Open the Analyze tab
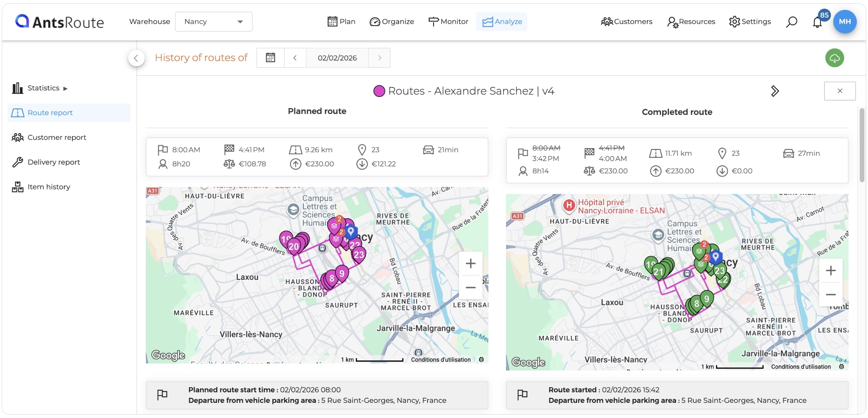 click(x=502, y=22)
